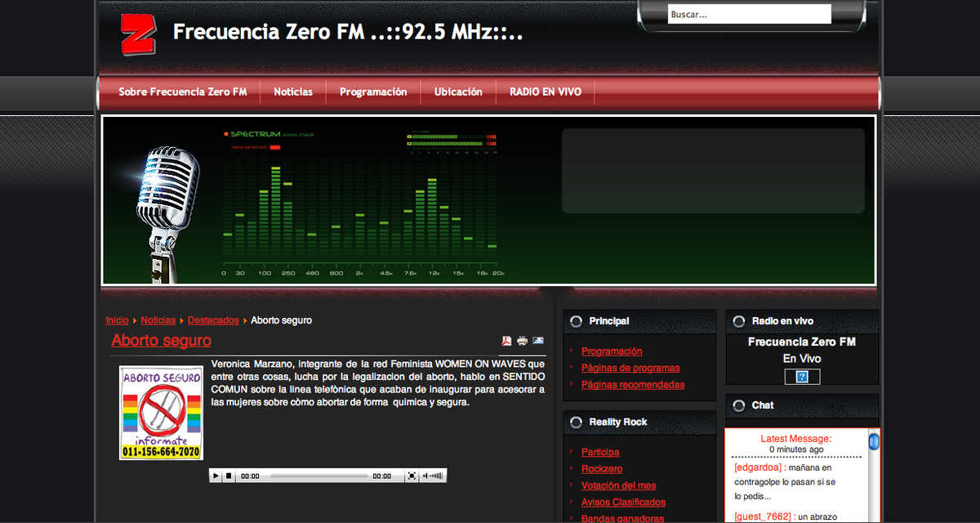
Task: Select the Ubicación menu item
Action: click(458, 92)
